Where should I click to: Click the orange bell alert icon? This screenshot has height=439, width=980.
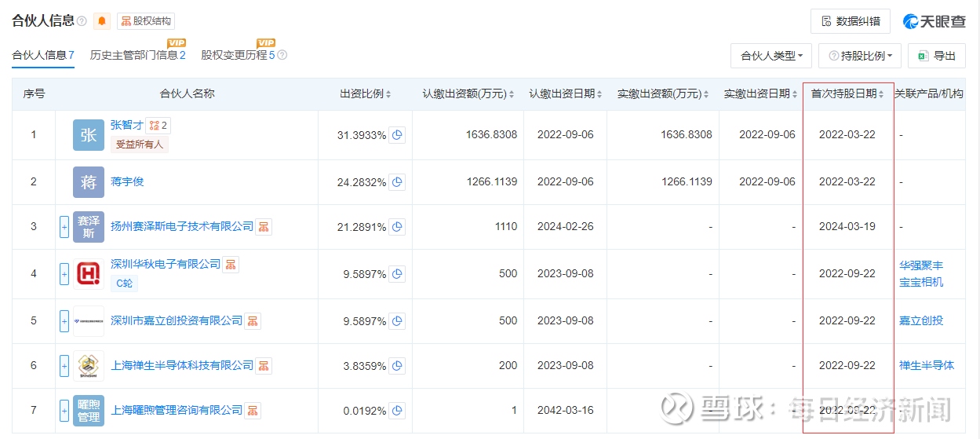(x=102, y=21)
